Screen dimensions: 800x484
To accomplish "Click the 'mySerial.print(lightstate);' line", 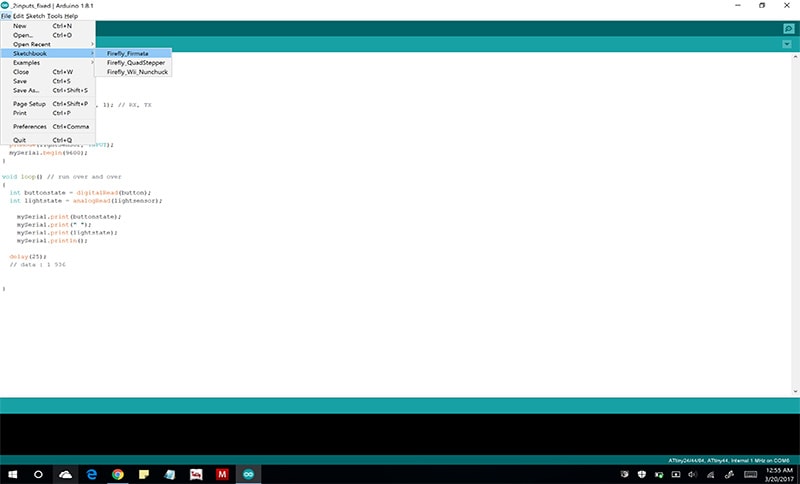I will (67, 233).
